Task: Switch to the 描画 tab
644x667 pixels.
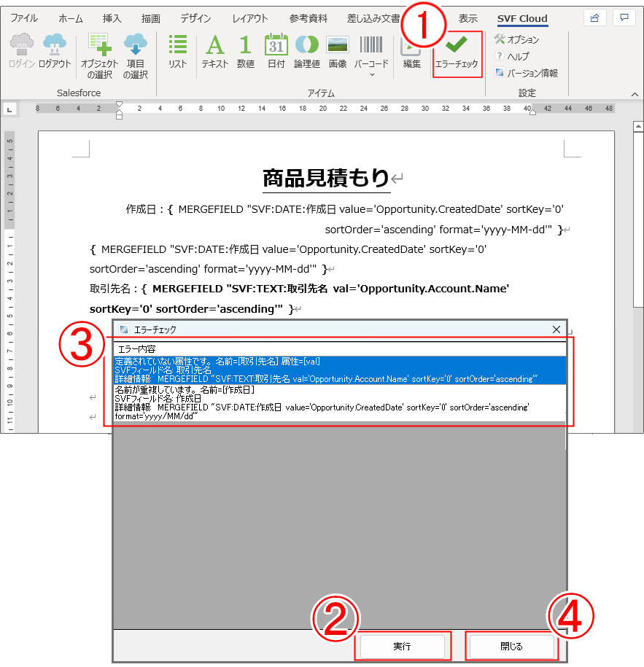Action: coord(151,18)
